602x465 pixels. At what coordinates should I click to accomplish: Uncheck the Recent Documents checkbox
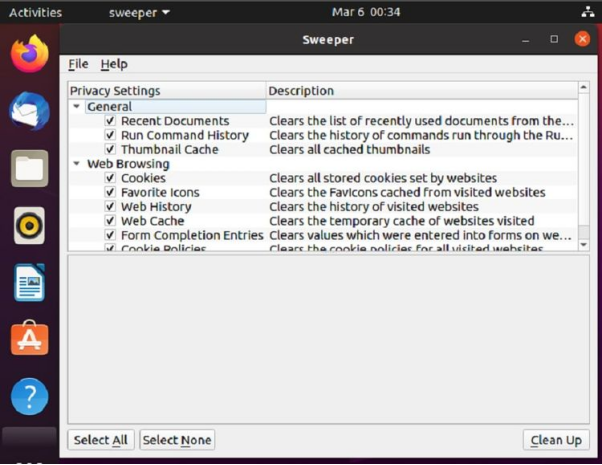(111, 121)
